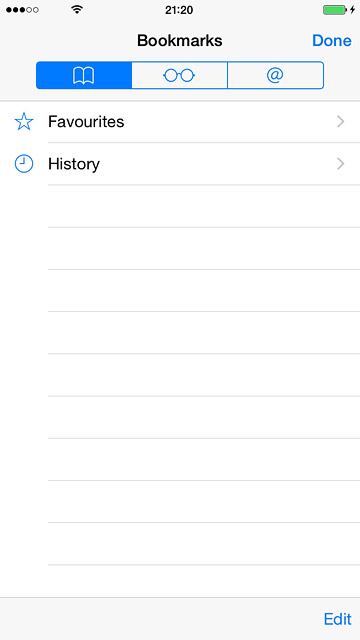
Task: Tap Edit in the bottom bar
Action: 337,619
